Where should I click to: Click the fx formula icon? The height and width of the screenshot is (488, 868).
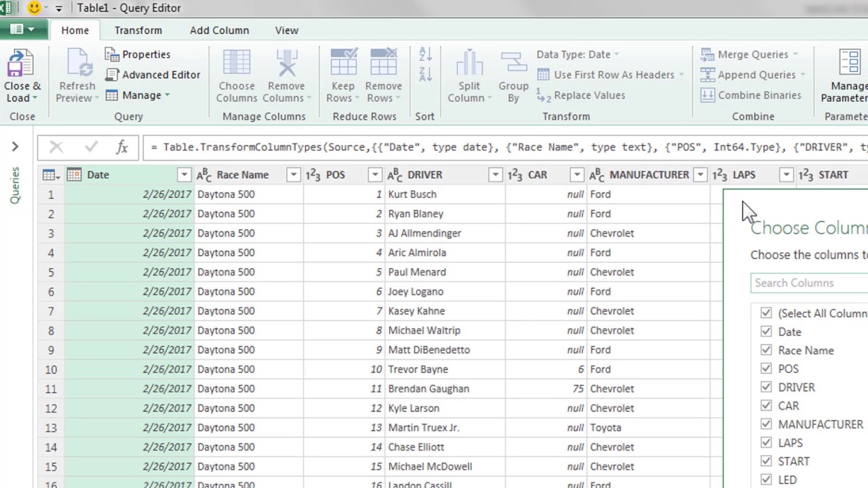[x=122, y=146]
